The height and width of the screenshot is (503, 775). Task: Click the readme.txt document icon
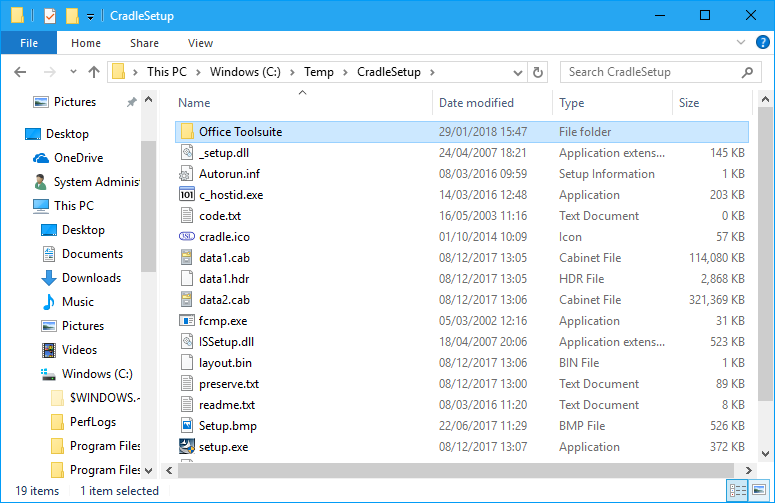tap(187, 405)
